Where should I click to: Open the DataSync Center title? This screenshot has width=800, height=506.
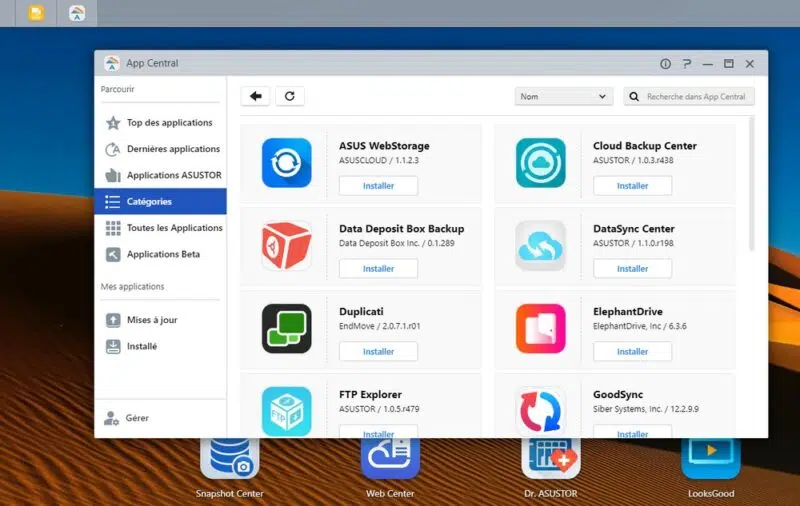click(634, 229)
